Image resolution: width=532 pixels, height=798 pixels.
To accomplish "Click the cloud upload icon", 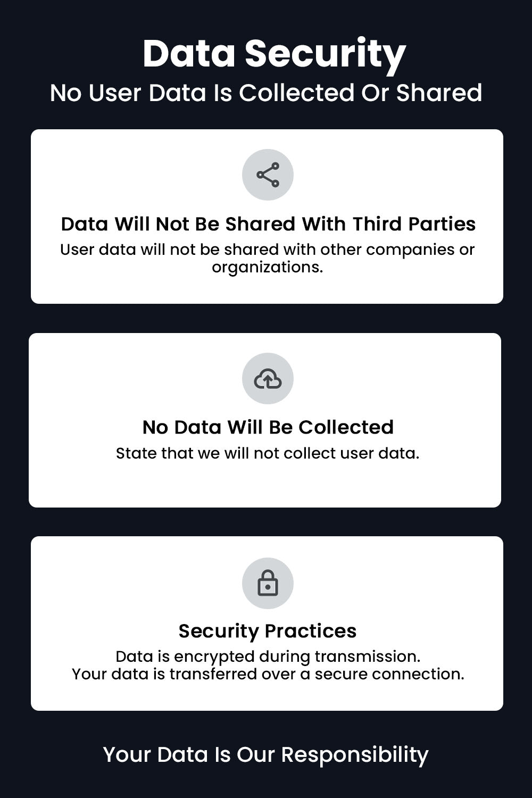I will pos(268,379).
